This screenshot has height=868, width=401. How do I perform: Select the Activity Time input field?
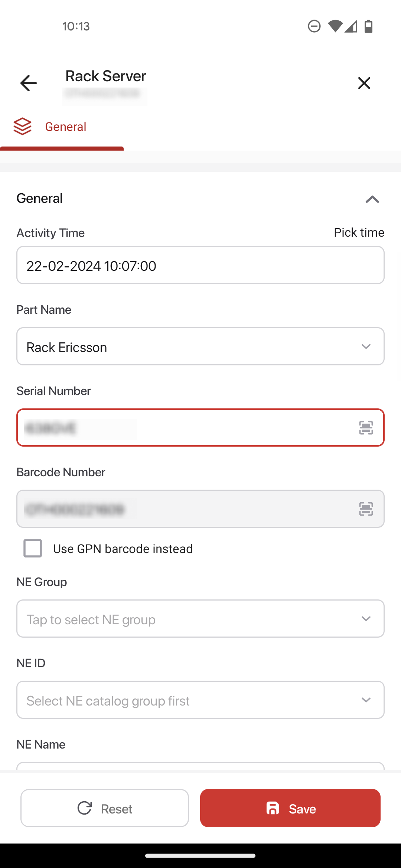click(200, 265)
